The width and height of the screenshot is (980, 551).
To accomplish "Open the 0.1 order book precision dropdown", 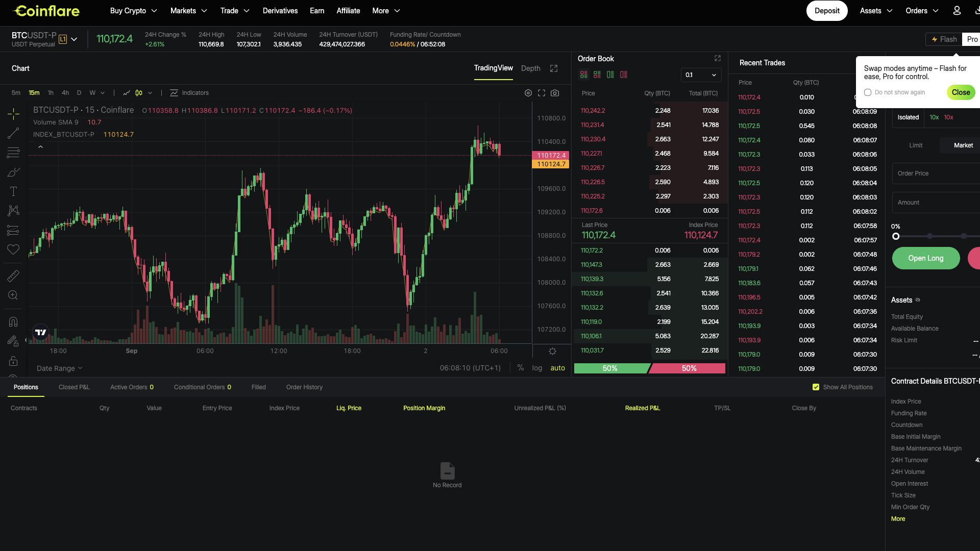I will [x=700, y=75].
